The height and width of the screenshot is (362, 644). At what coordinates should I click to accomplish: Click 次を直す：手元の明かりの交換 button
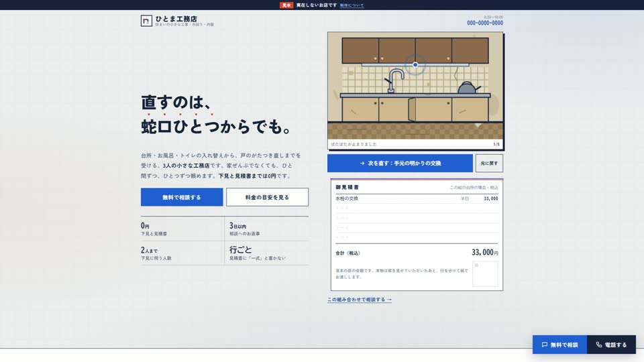coord(400,163)
